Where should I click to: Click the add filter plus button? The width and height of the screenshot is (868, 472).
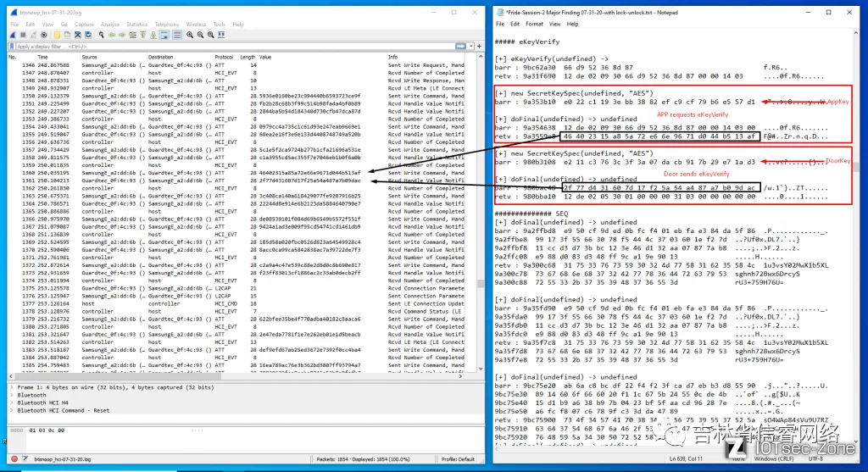coord(477,47)
